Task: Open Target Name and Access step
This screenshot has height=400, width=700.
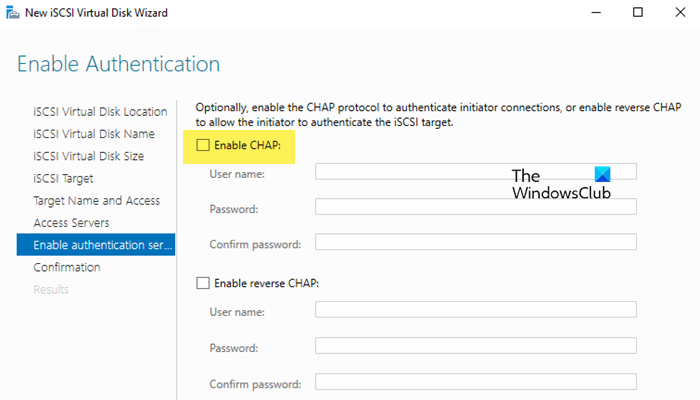Action: pos(96,201)
